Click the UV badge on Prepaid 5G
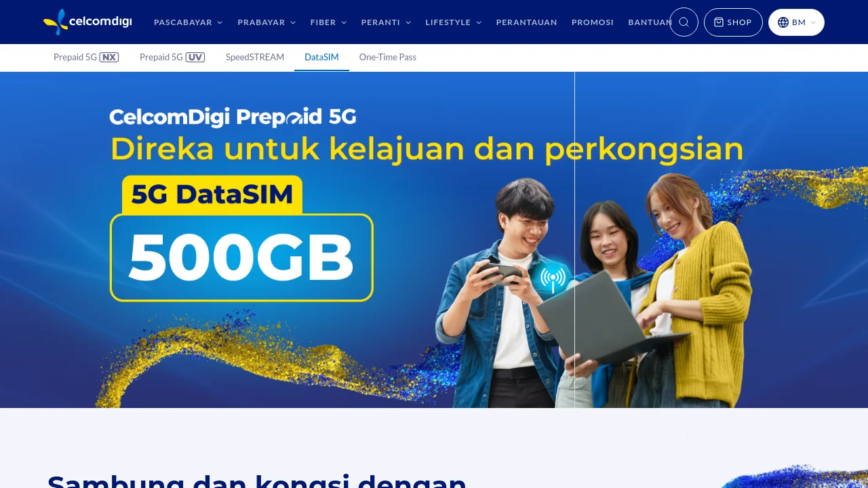The height and width of the screenshot is (488, 868). pos(195,58)
